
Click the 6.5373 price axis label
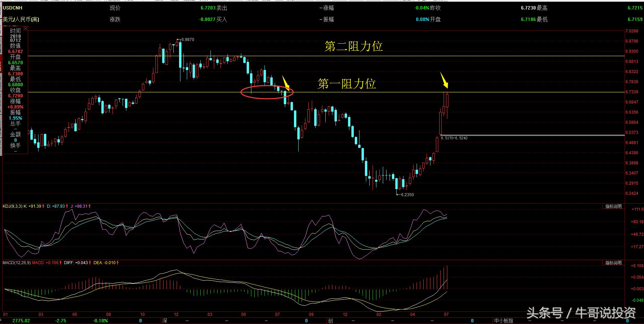pos(632,133)
